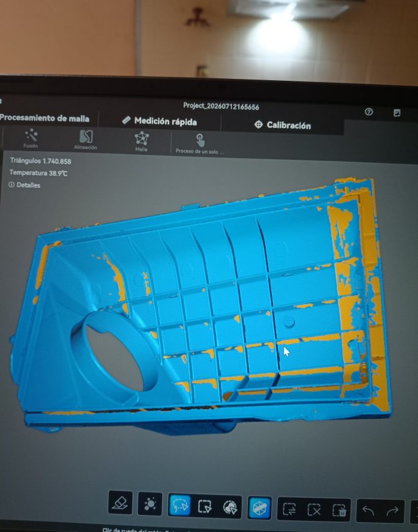Switch to the Medición rápida tab

[160, 121]
